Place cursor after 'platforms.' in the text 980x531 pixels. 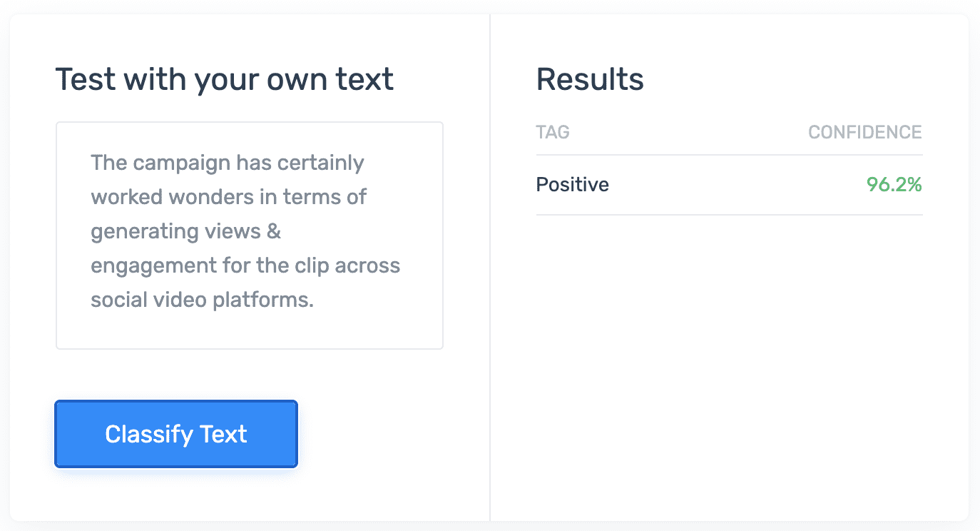[x=315, y=300]
